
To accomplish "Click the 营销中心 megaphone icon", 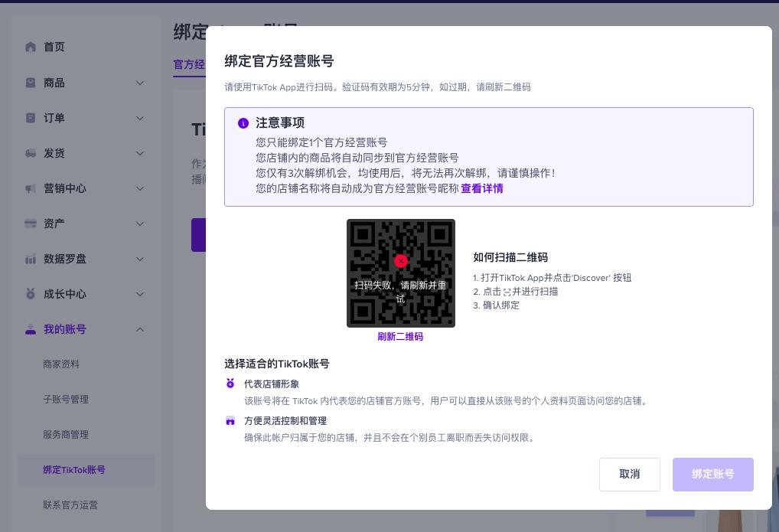I will pyautogui.click(x=31, y=188).
